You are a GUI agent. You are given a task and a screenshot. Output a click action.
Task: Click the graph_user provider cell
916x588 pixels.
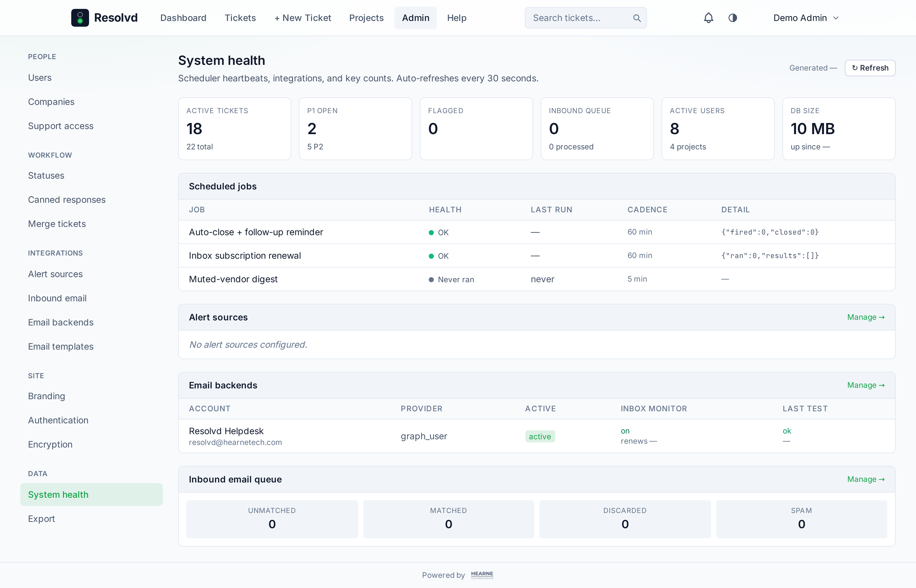point(424,436)
